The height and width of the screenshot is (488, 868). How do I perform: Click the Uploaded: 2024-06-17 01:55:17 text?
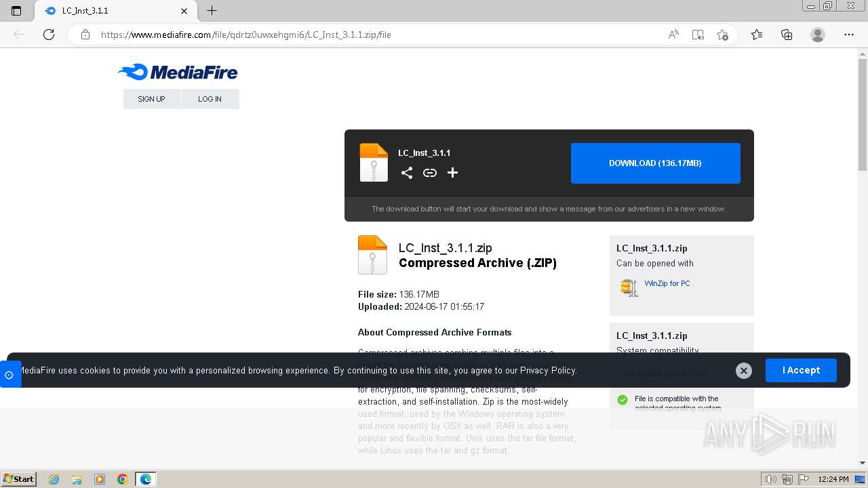click(421, 306)
